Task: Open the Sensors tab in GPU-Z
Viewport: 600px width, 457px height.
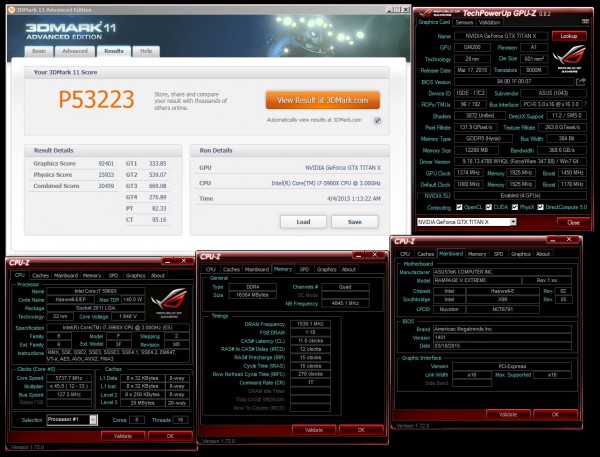Action: (x=464, y=22)
